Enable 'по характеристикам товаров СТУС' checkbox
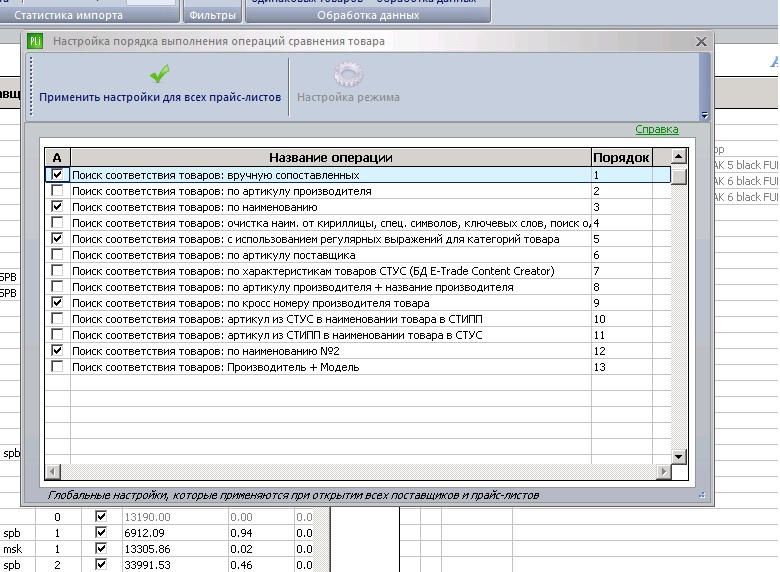This screenshot has width=780, height=572. [x=57, y=271]
